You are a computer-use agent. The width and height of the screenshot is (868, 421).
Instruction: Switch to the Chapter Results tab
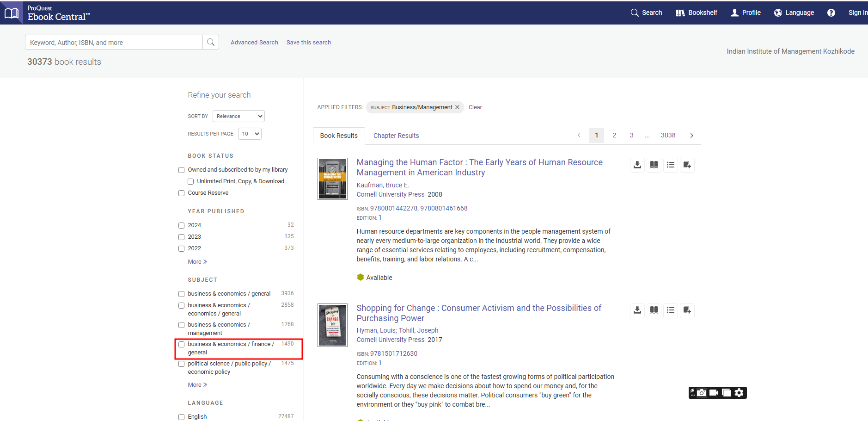pyautogui.click(x=396, y=136)
